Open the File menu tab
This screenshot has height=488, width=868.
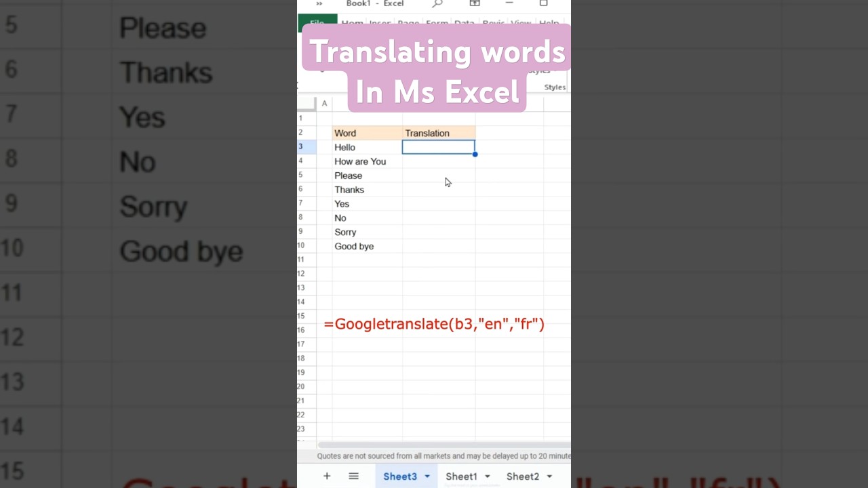click(x=317, y=23)
